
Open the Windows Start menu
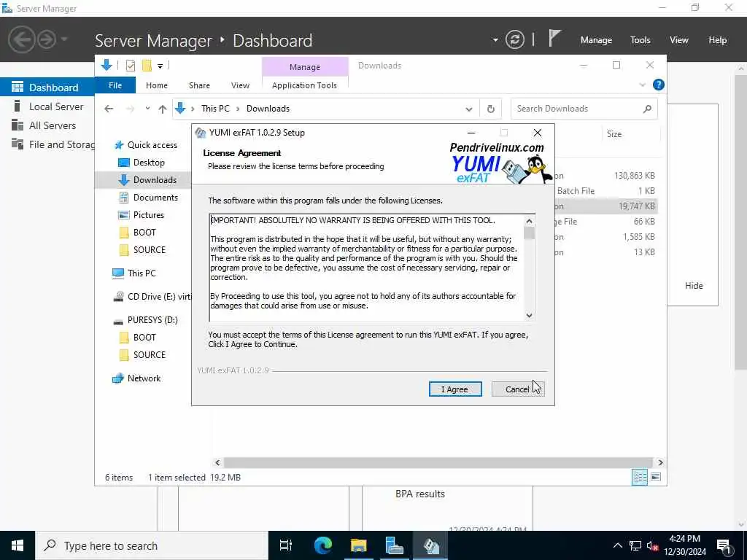tap(18, 545)
